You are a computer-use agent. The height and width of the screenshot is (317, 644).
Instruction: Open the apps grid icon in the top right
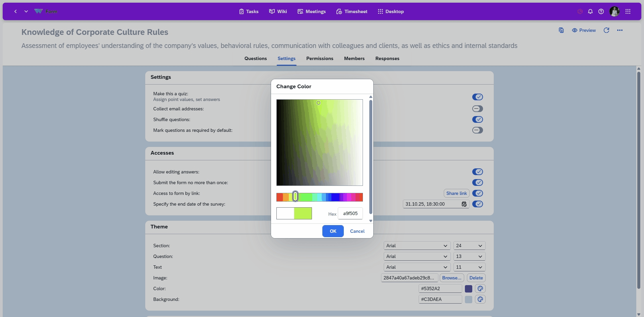point(628,11)
